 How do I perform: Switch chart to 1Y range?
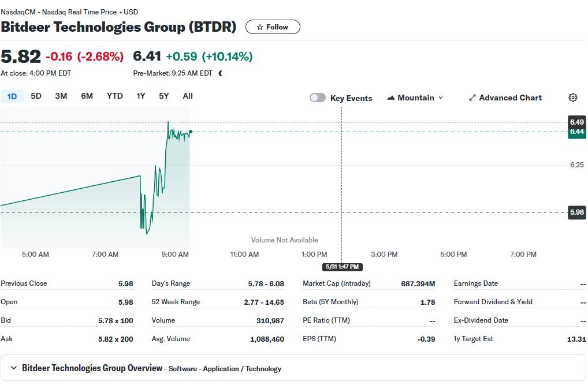(141, 96)
